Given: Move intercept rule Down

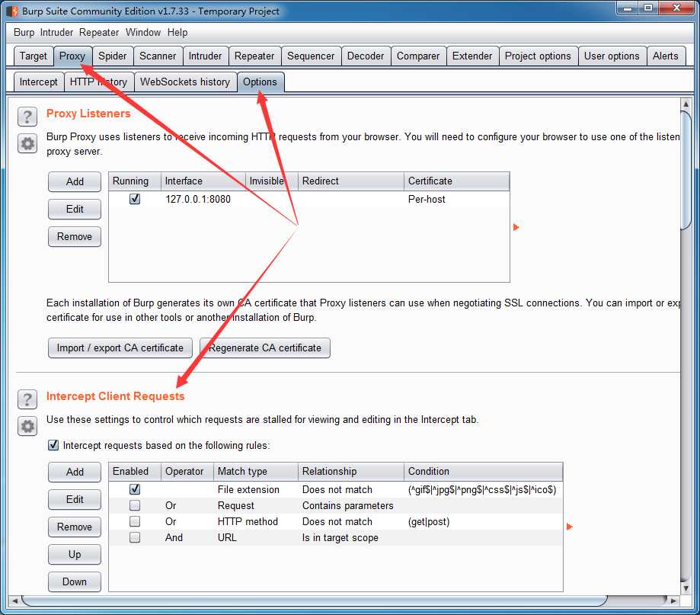Looking at the screenshot, I should [x=75, y=582].
